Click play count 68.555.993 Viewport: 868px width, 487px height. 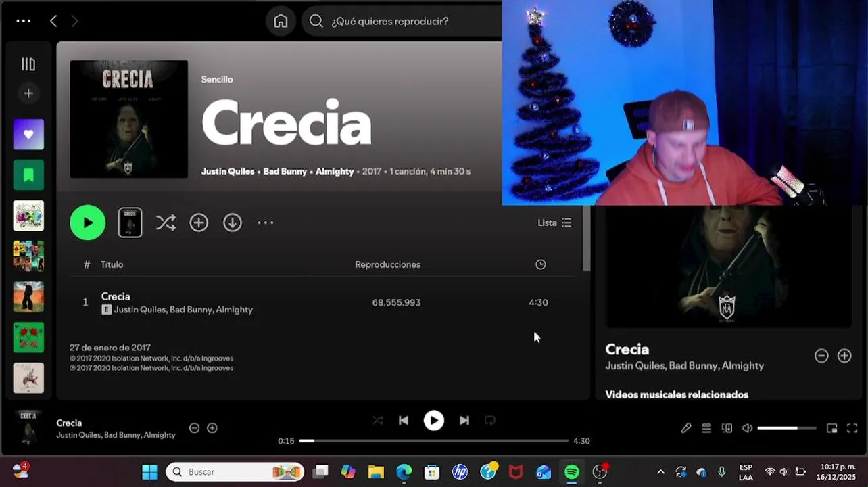click(396, 302)
